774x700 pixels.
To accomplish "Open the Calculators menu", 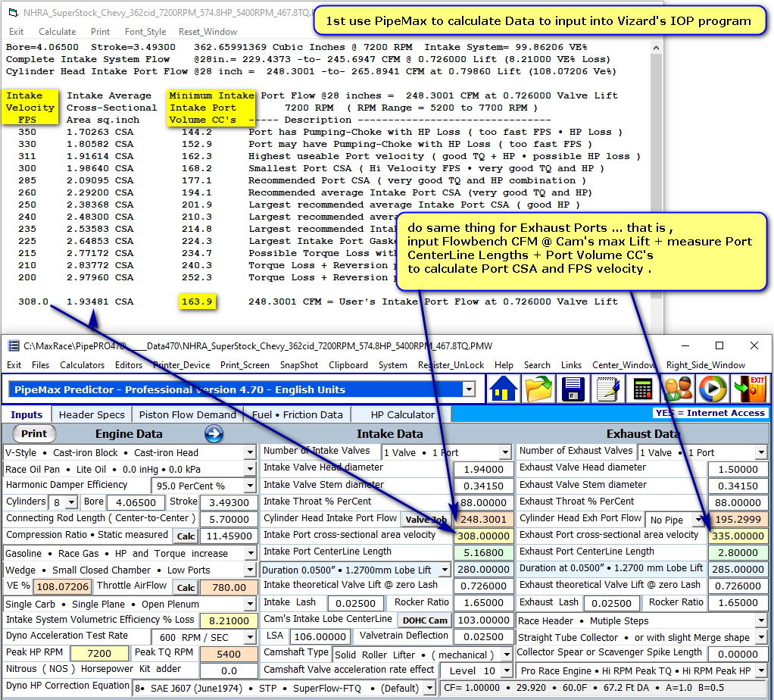I will tap(82, 365).
